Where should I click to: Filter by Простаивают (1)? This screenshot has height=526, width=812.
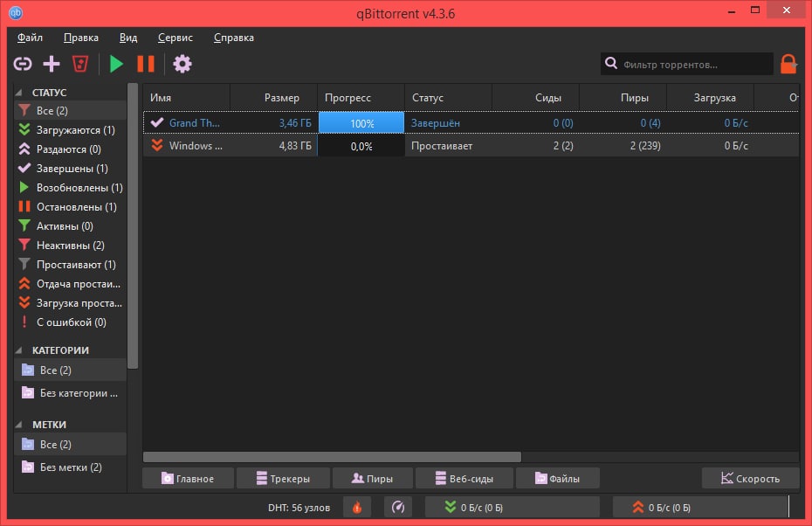(x=70, y=264)
